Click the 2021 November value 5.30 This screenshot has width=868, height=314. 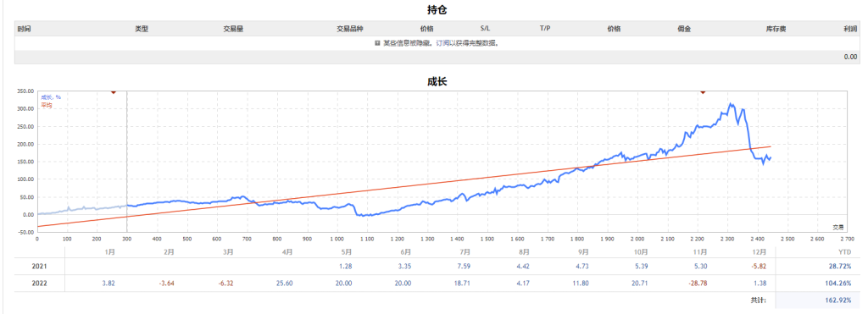[x=701, y=267]
